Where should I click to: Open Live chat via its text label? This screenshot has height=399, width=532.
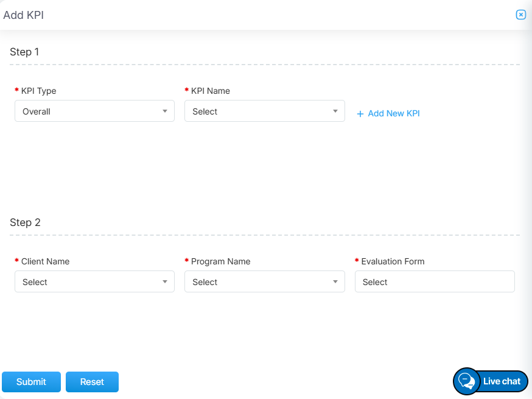pyautogui.click(x=502, y=381)
